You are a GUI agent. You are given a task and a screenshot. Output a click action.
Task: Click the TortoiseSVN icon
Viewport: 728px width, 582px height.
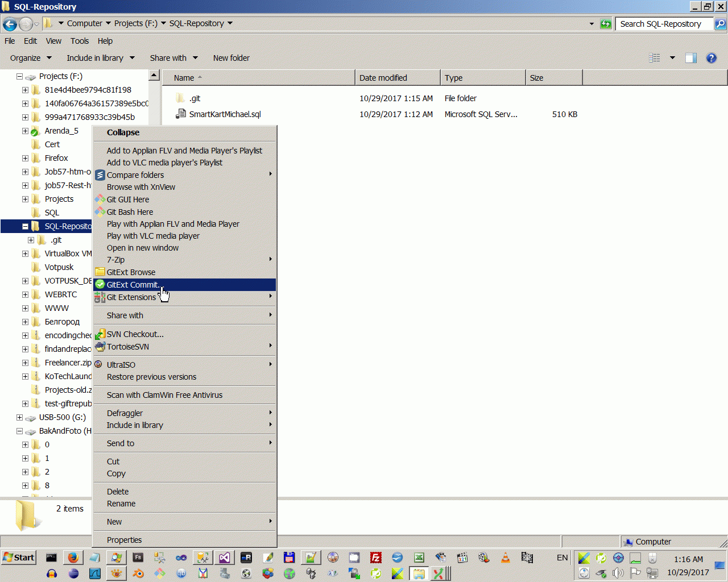click(x=100, y=347)
